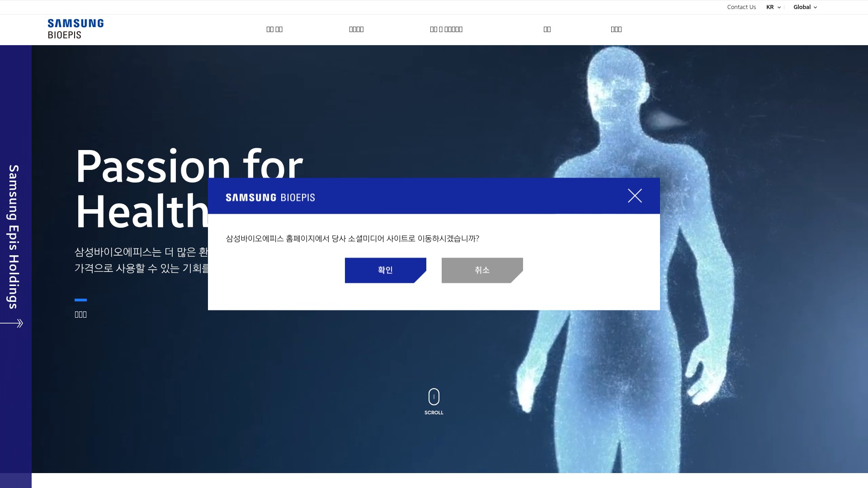This screenshot has width=868, height=488.
Task: Click the Samsung Bioepis header logo
Action: click(75, 29)
